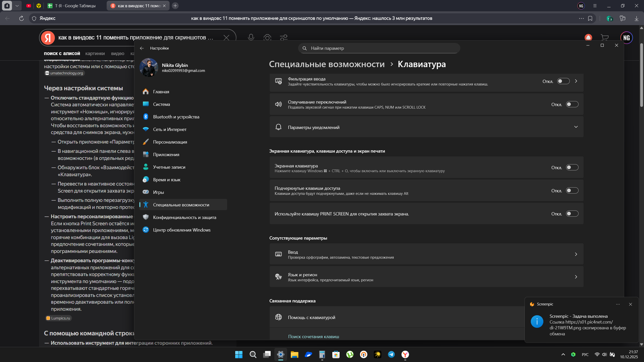Open Telegram from the taskbar

pos(391,354)
